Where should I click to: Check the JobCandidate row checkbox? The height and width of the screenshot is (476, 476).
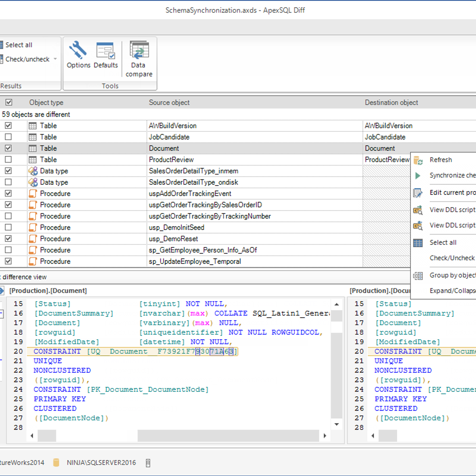point(9,137)
